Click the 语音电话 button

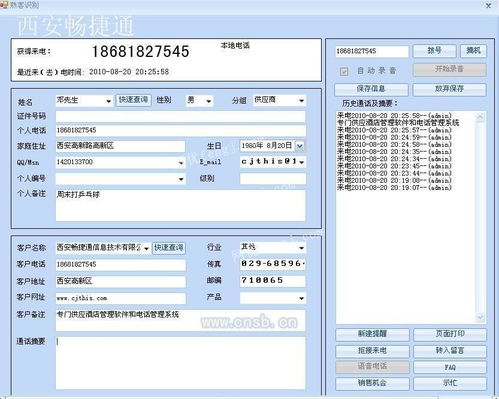point(372,367)
